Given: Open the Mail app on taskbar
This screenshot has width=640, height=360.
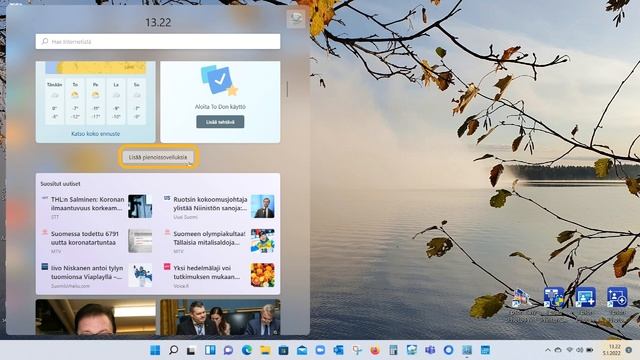Looking at the screenshot, I should pyautogui.click(x=302, y=350).
